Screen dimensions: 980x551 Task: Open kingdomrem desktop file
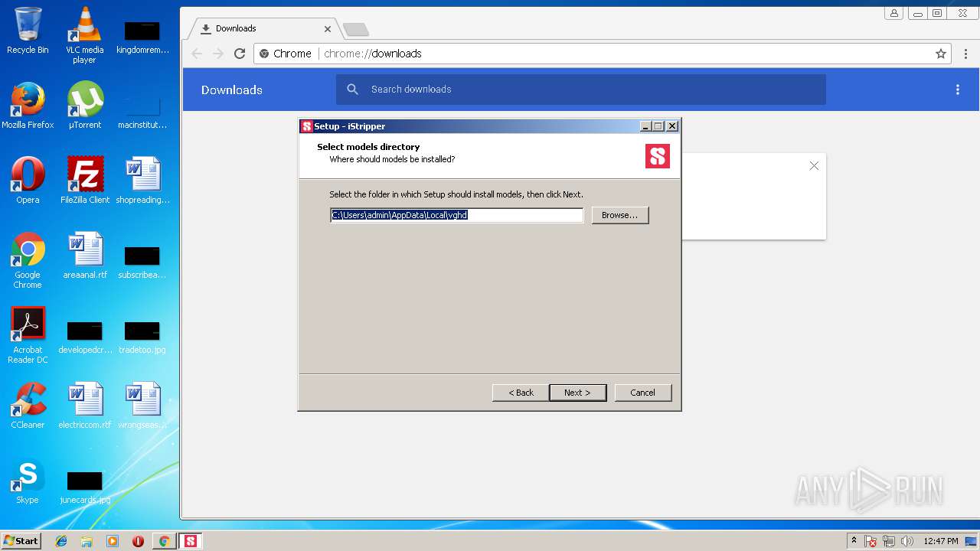click(x=142, y=37)
